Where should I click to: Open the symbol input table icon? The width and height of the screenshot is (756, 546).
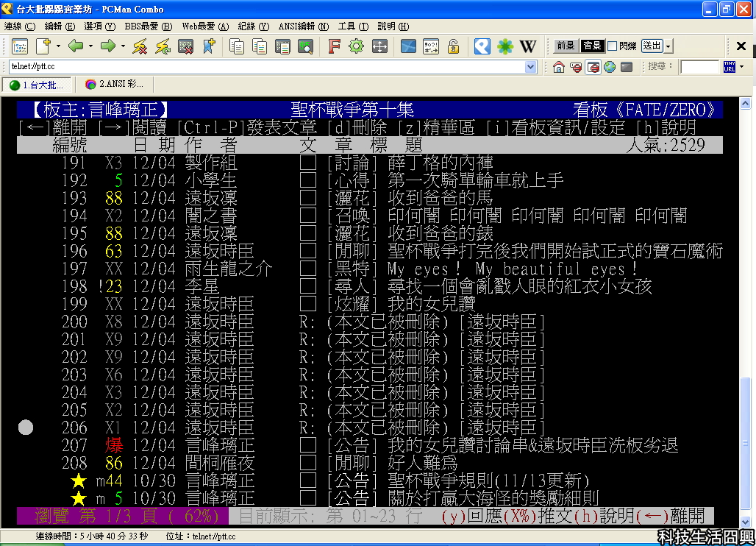tap(430, 46)
